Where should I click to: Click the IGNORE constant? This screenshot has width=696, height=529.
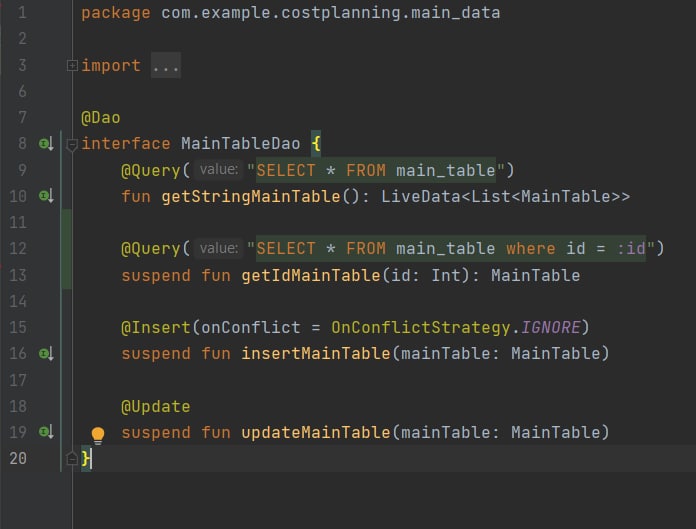click(x=550, y=328)
